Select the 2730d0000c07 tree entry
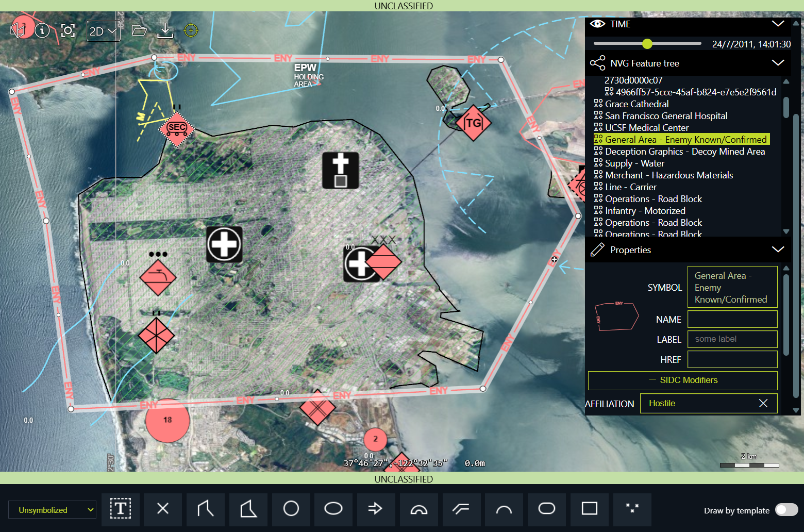The height and width of the screenshot is (532, 804). [x=633, y=80]
